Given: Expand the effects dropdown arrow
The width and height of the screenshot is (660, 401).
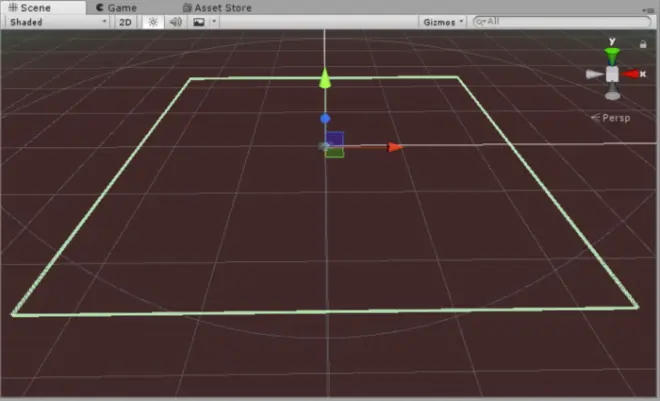Looking at the screenshot, I should pyautogui.click(x=214, y=22).
